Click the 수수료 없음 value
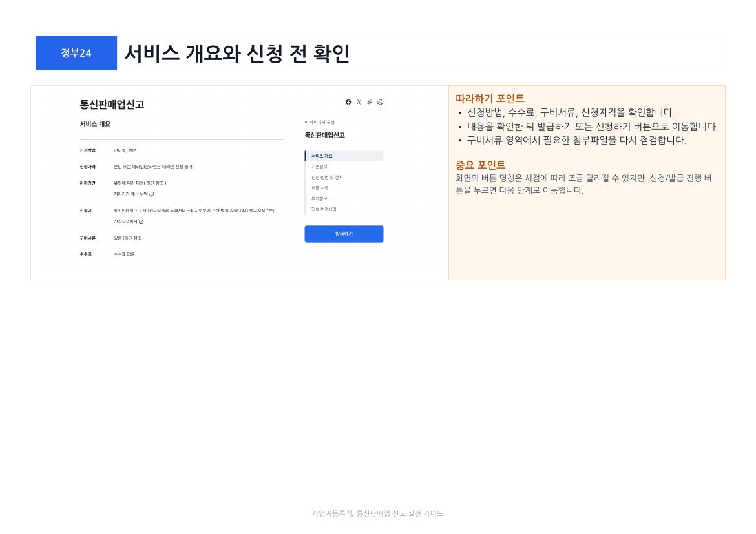756x534 pixels. coord(125,254)
